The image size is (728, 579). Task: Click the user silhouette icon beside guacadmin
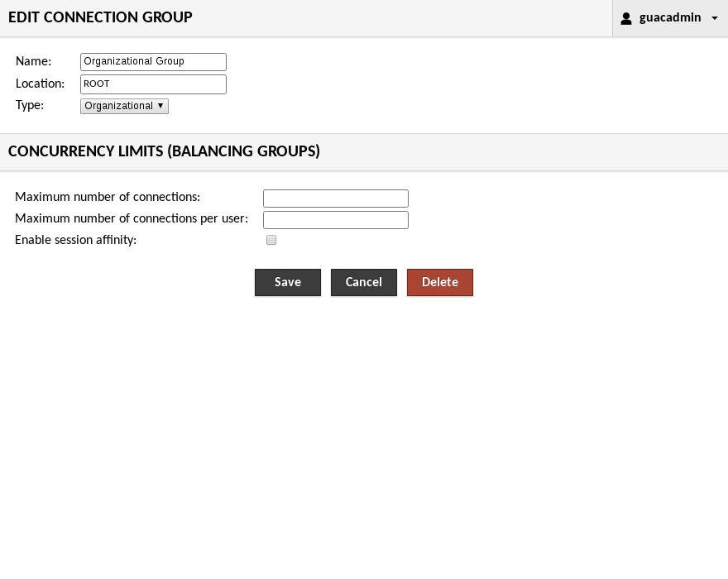[x=626, y=18]
